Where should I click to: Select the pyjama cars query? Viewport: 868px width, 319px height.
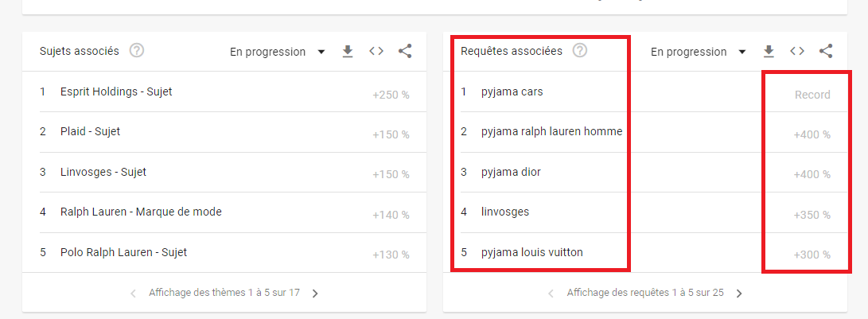pyautogui.click(x=645, y=92)
